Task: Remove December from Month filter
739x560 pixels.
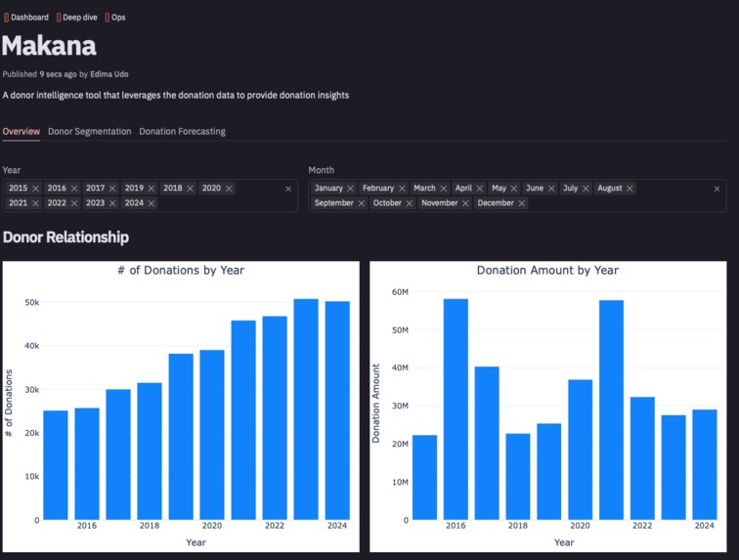Action: (x=521, y=203)
